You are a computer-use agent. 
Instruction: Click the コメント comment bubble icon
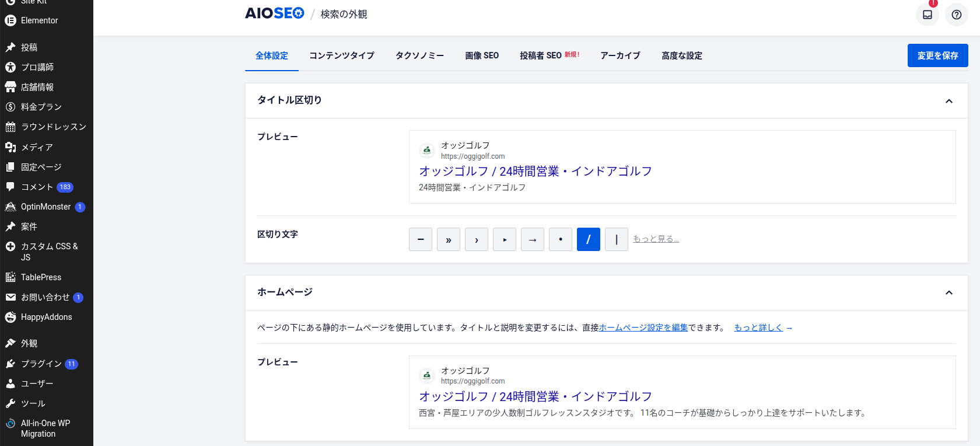point(10,187)
